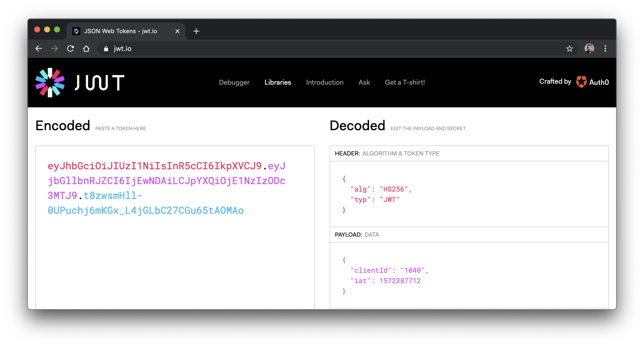Open a new browser tab
Image resolution: width=644 pixels, height=346 pixels.
coord(196,31)
